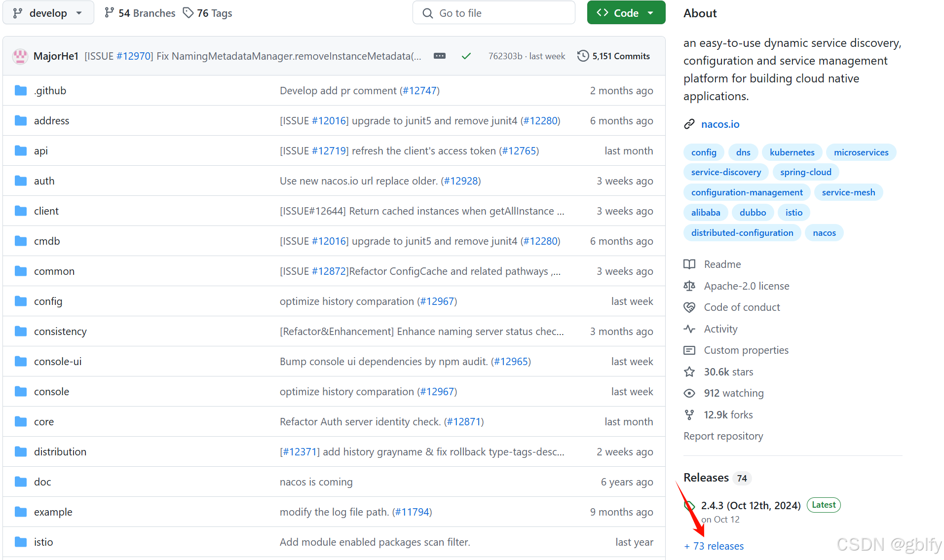Select the config topic tag
Image resolution: width=944 pixels, height=560 pixels.
click(x=704, y=152)
